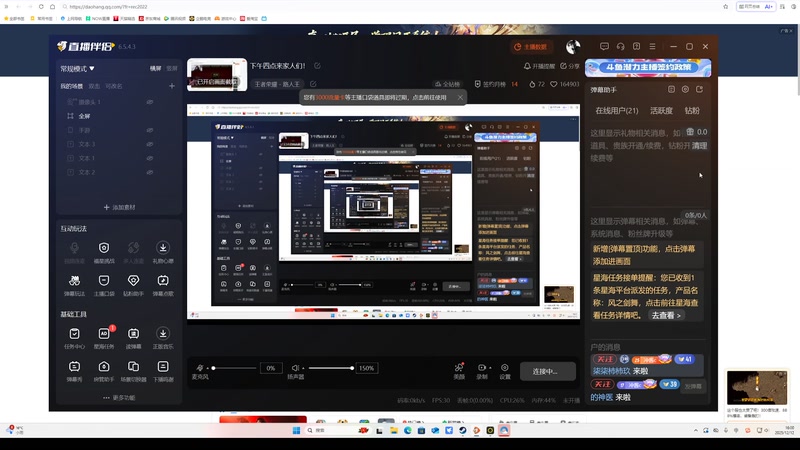
Task: Open the 福袋挑战 interactive feature
Action: click(x=104, y=252)
